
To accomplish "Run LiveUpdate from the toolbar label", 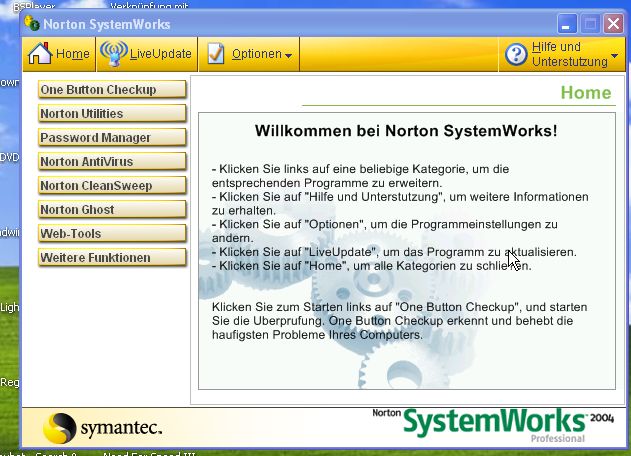I will [161, 54].
